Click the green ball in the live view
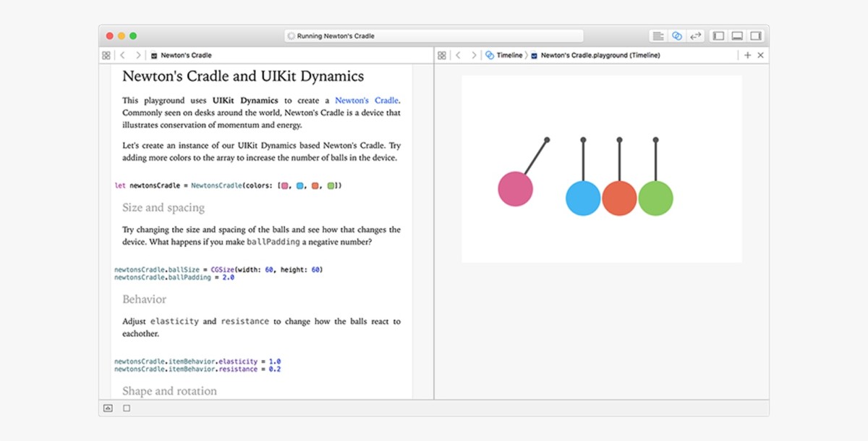 coord(655,198)
